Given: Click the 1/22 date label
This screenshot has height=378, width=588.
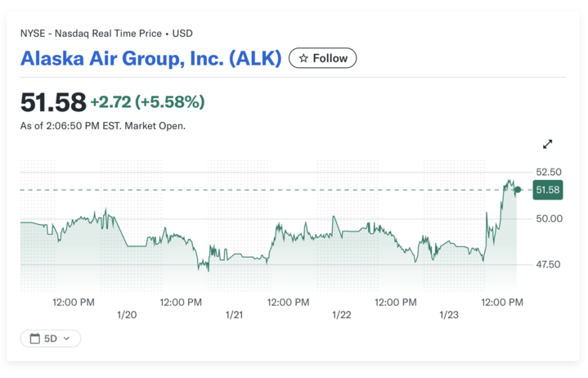Looking at the screenshot, I should pyautogui.click(x=342, y=315).
